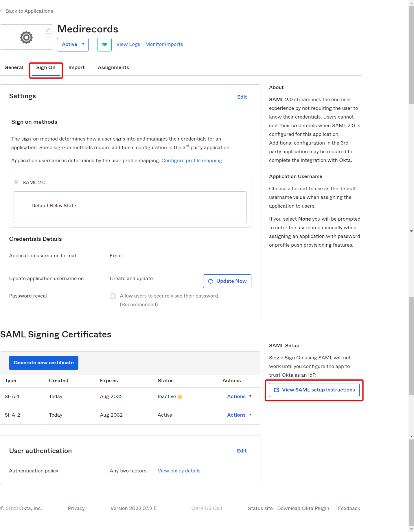The width and height of the screenshot is (414, 532).
Task: Click external link icon in SAML setup button
Action: (277, 390)
